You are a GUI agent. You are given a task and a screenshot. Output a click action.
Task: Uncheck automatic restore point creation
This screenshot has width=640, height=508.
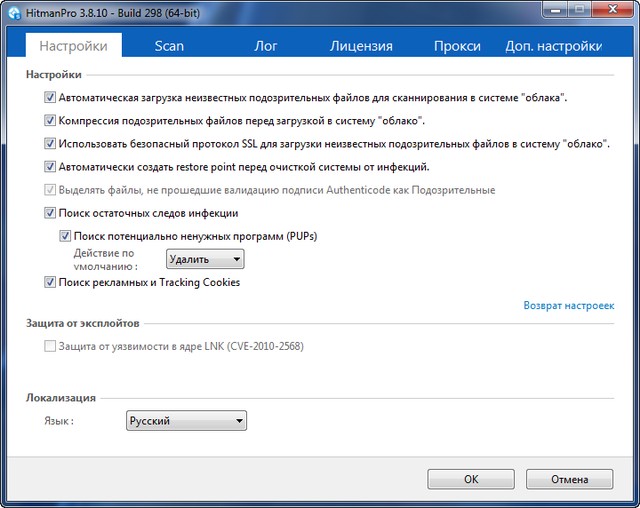50,167
